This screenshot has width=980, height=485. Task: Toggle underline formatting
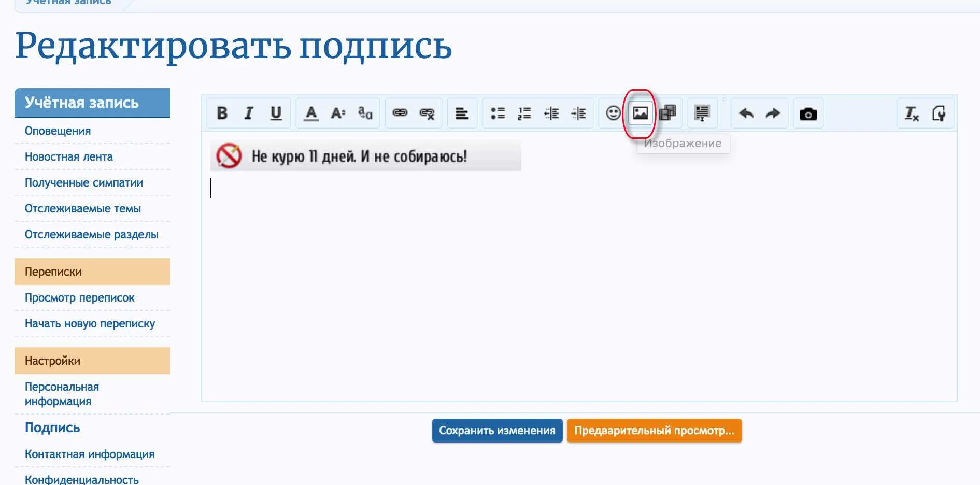[x=276, y=113]
